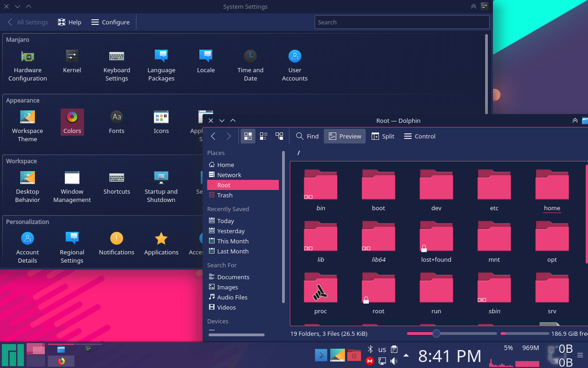Viewport: 588px width, 368px height.
Task: Open Keyboard Settings module
Action: pos(117,66)
